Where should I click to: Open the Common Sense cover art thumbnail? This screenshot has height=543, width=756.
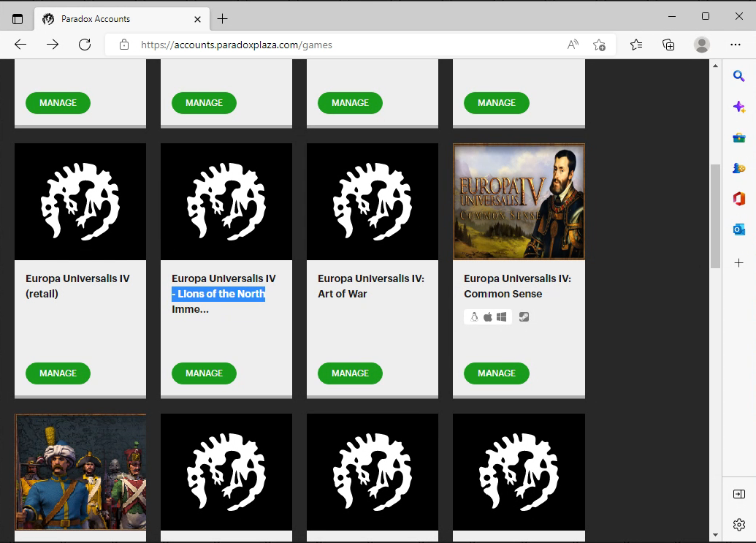pos(519,202)
